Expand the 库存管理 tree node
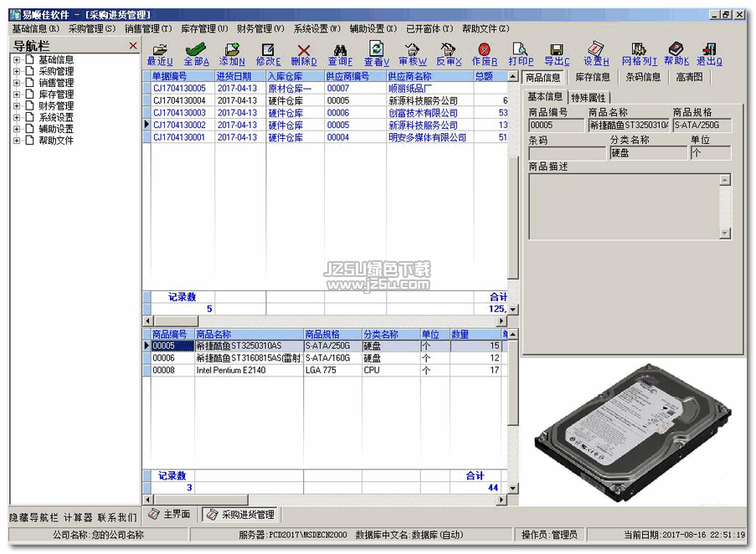 pos(17,95)
